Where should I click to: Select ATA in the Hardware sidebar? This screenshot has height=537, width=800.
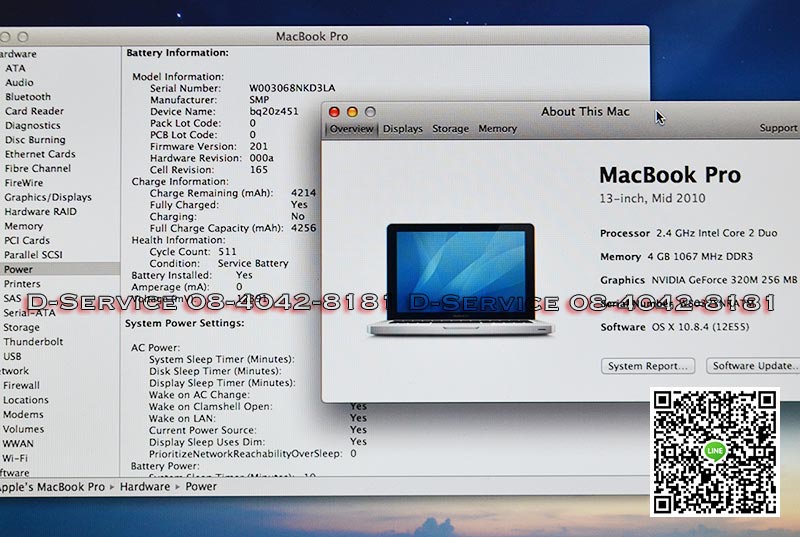point(15,68)
